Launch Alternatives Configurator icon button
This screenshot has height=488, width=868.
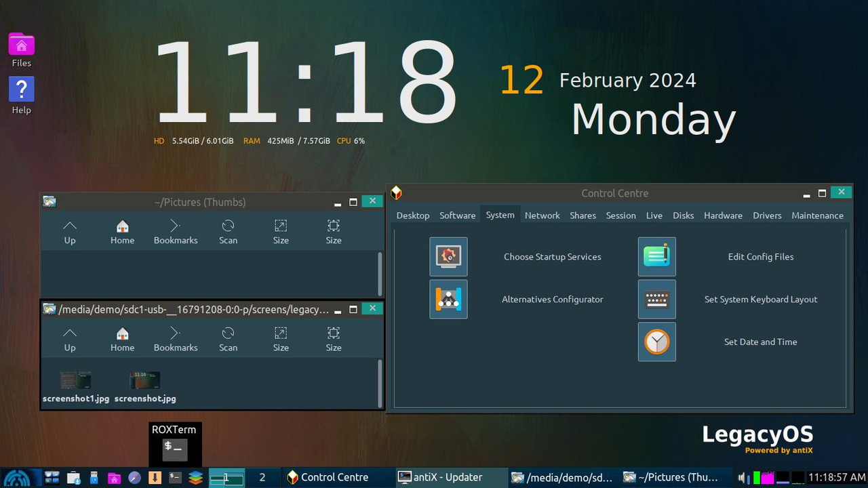448,299
